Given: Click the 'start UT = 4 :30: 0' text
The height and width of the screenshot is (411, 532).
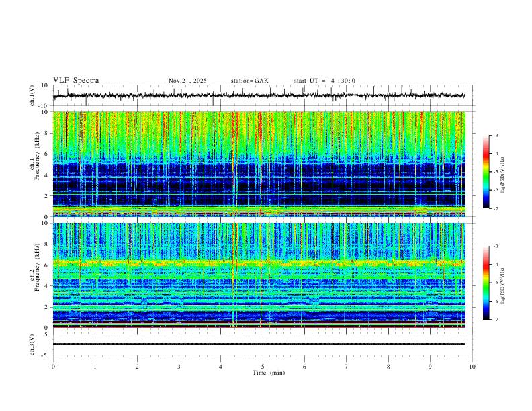Looking at the screenshot, I should (324, 81).
